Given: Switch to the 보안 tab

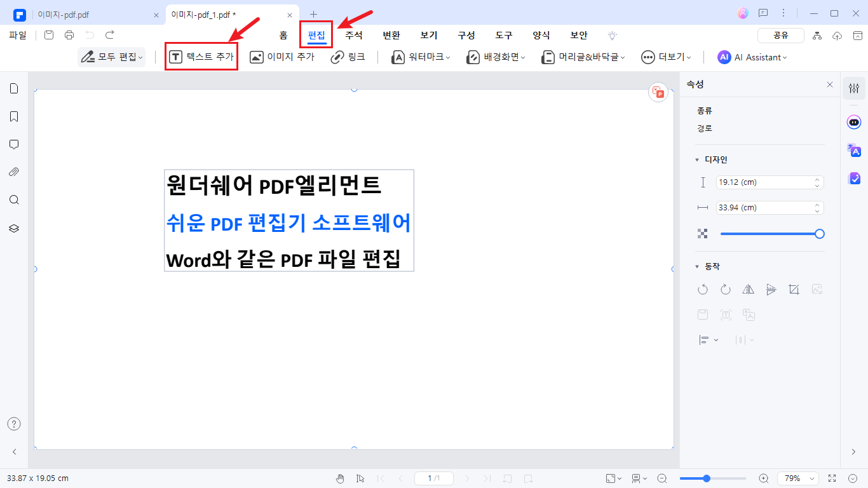Looking at the screenshot, I should click(579, 36).
